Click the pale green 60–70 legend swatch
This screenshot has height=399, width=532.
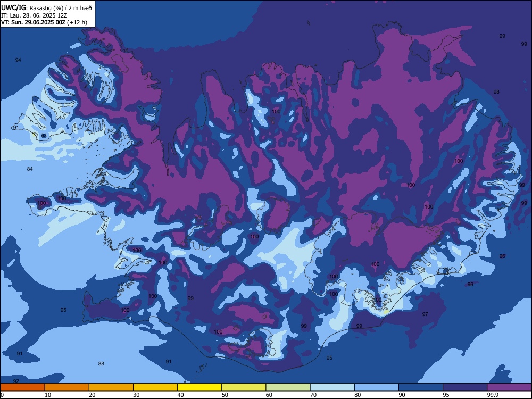288,387
